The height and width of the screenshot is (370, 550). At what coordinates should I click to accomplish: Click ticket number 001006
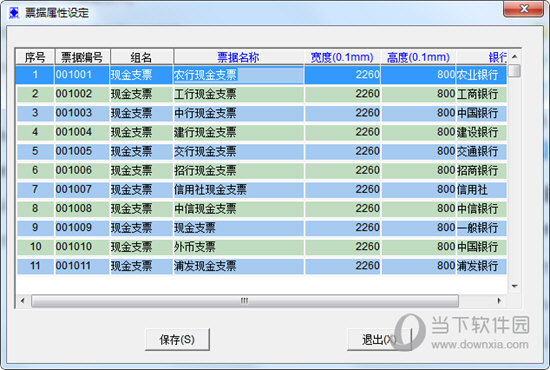tap(82, 170)
